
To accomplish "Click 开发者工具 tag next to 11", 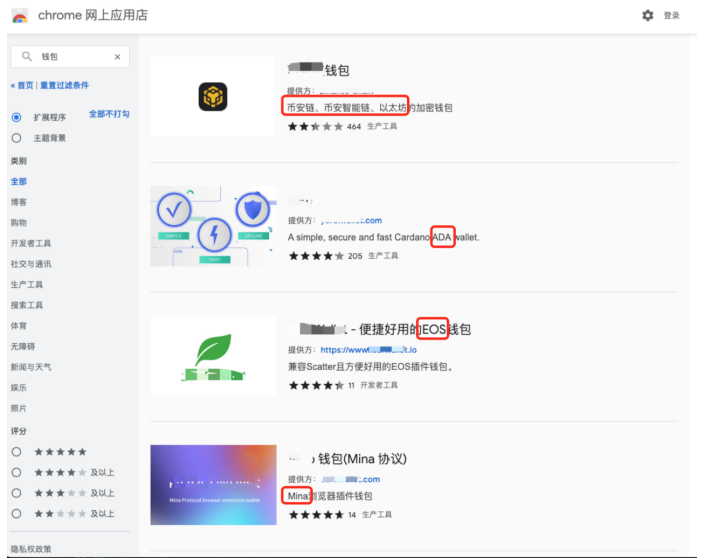I will tap(379, 385).
